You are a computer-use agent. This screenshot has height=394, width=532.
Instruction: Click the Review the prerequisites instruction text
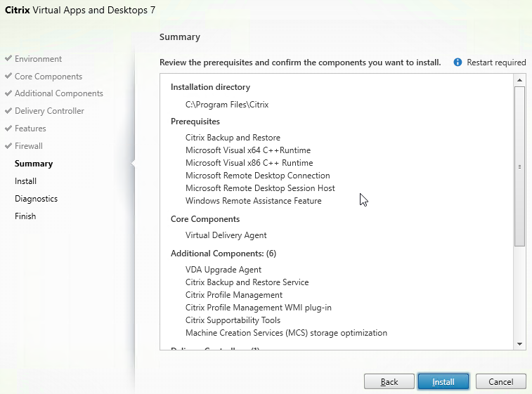[300, 63]
